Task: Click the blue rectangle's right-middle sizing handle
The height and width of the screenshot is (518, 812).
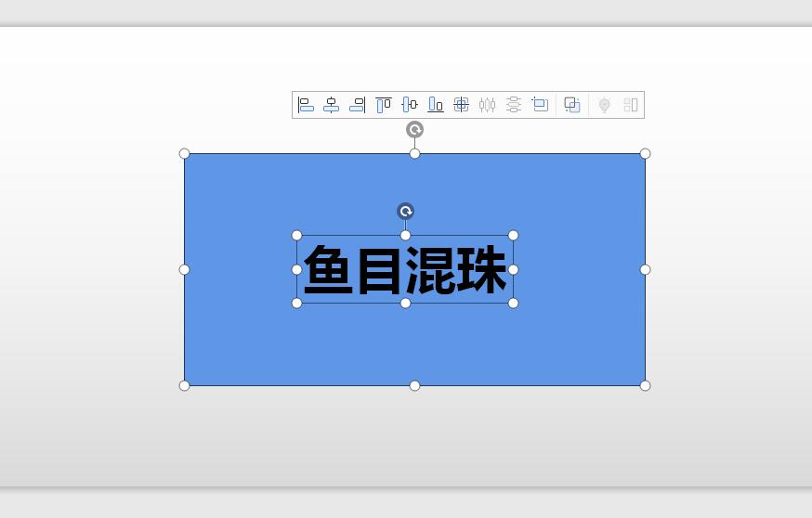Action: click(646, 269)
